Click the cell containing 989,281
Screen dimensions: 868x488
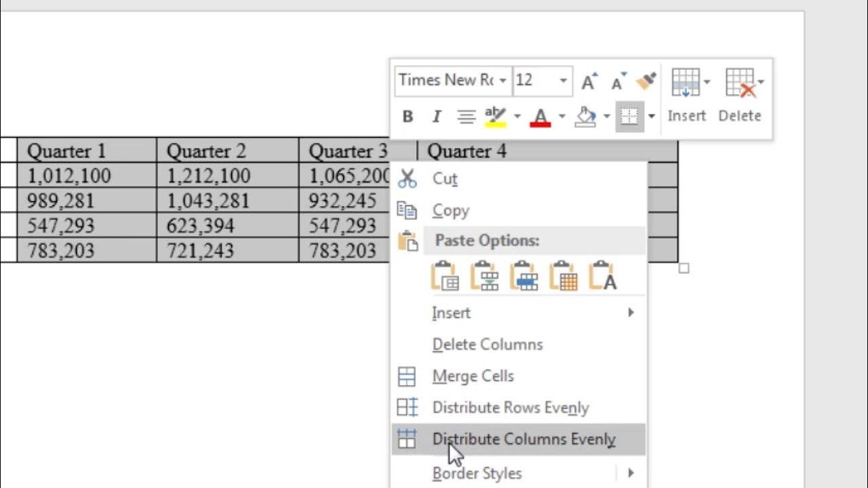point(87,201)
